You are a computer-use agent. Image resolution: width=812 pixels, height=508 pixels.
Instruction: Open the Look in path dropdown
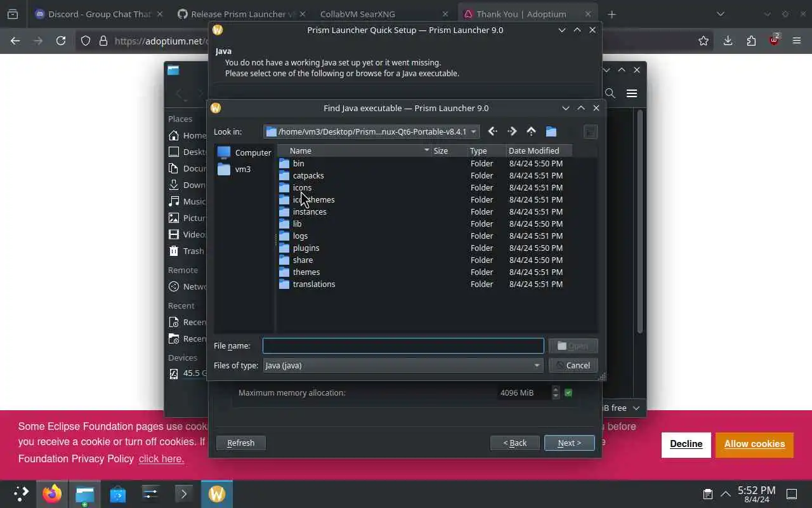coord(372,131)
